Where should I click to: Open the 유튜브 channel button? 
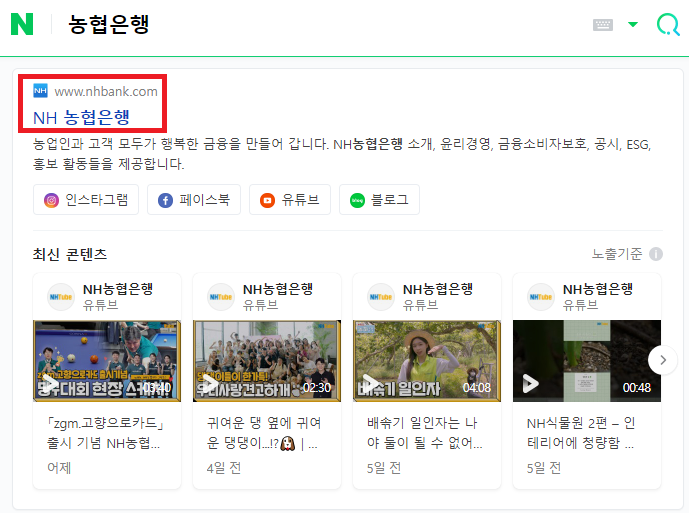(290, 200)
